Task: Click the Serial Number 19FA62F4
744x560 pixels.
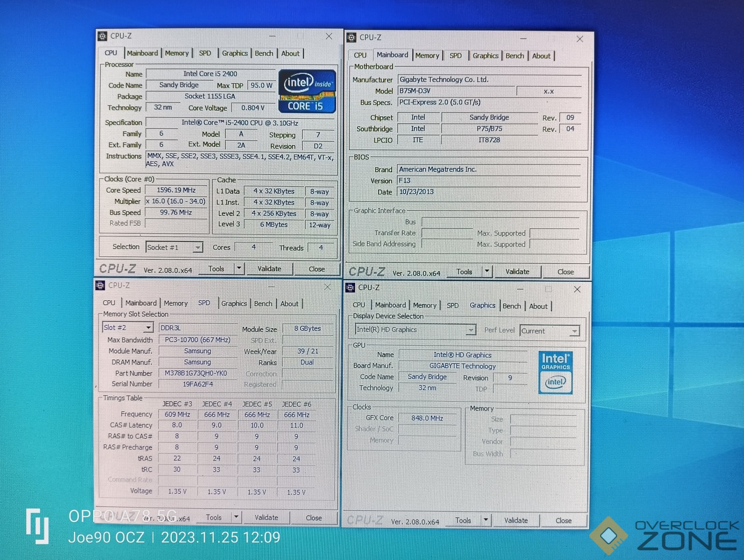Action: click(x=197, y=384)
